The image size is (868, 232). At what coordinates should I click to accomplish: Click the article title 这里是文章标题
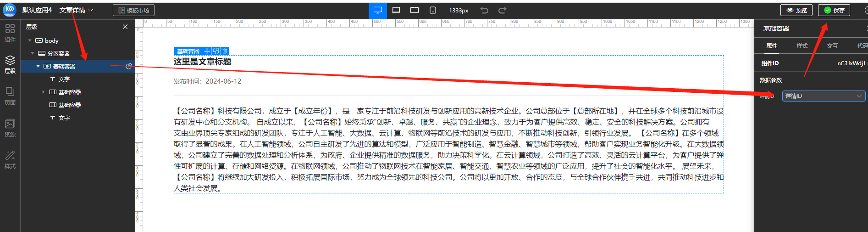coord(202,62)
